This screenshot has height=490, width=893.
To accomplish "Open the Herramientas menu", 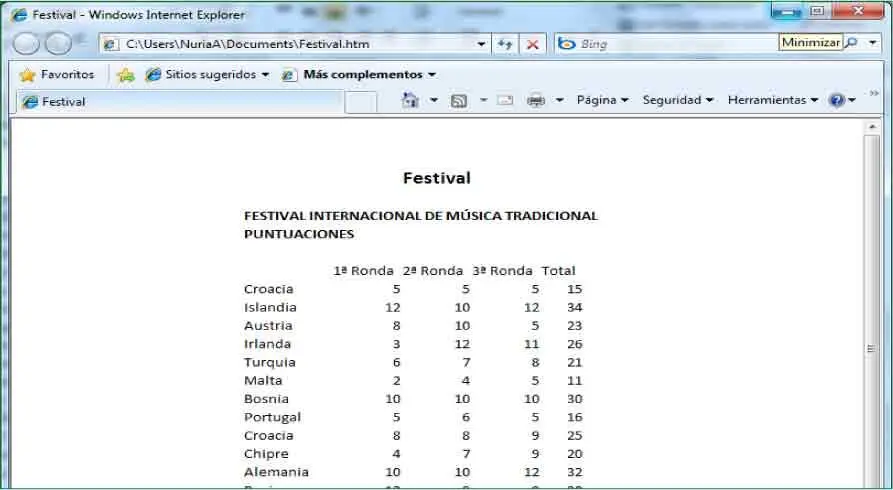I will coord(772,100).
